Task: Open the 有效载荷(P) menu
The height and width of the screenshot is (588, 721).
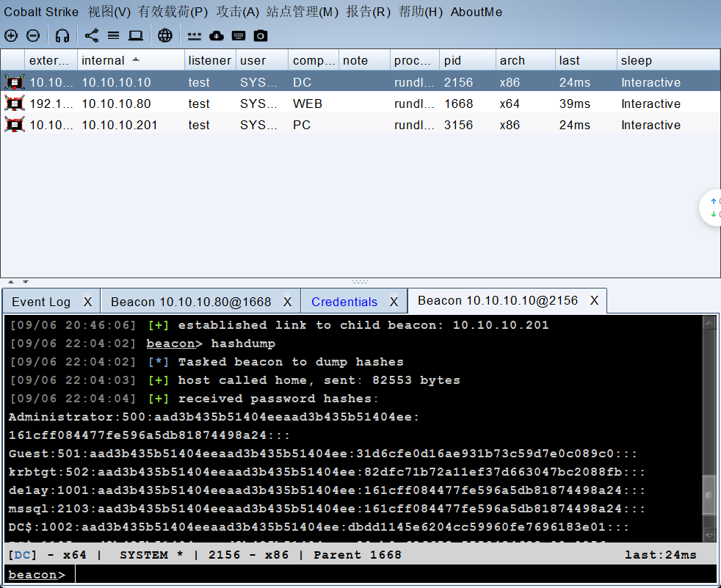Action: point(173,12)
